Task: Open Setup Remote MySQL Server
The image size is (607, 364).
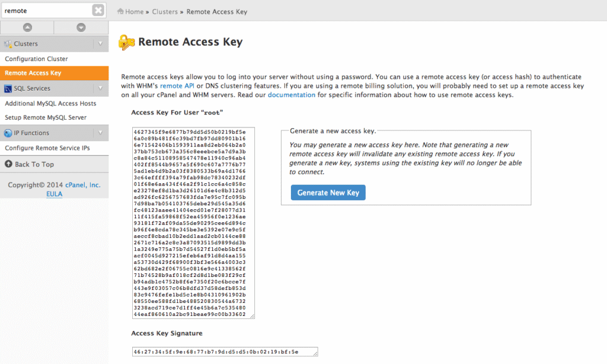Action: 46,117
